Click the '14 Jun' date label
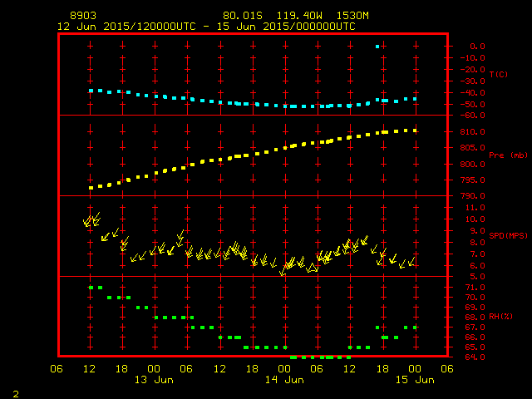The image size is (532, 399). point(284,380)
